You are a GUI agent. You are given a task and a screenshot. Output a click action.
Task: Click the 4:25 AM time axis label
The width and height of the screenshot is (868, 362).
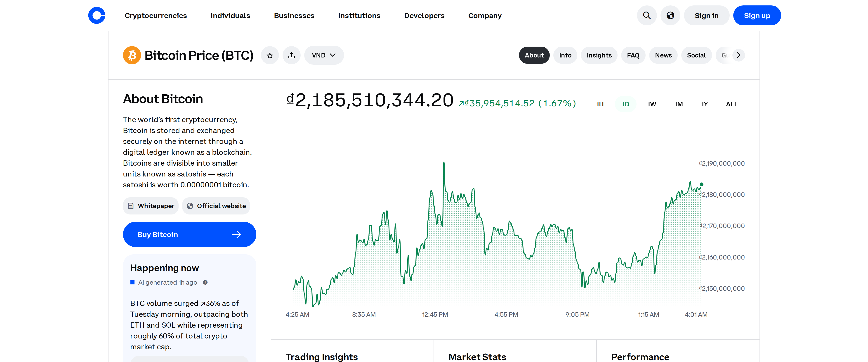(297, 314)
